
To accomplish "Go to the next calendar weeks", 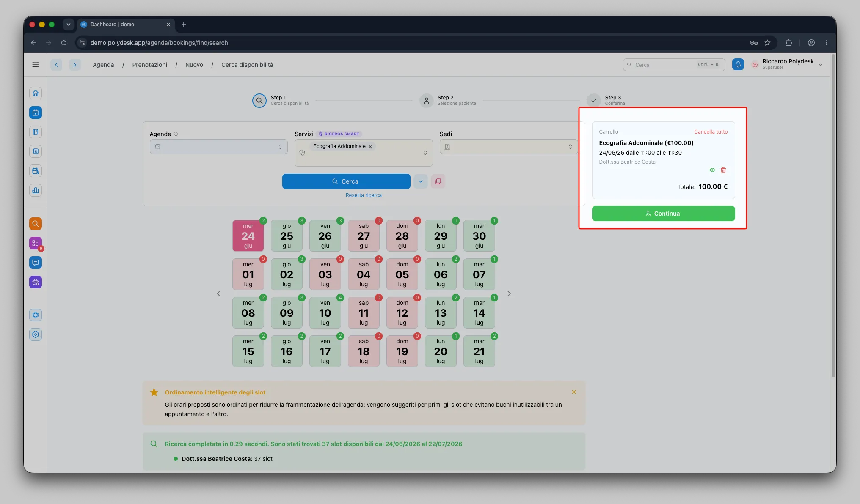I will pyautogui.click(x=509, y=293).
